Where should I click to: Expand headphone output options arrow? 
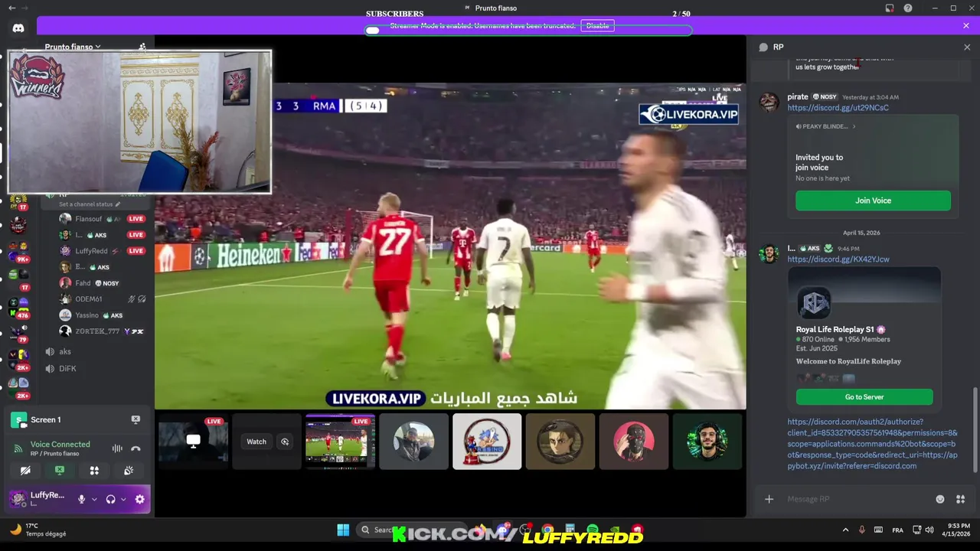tap(123, 499)
